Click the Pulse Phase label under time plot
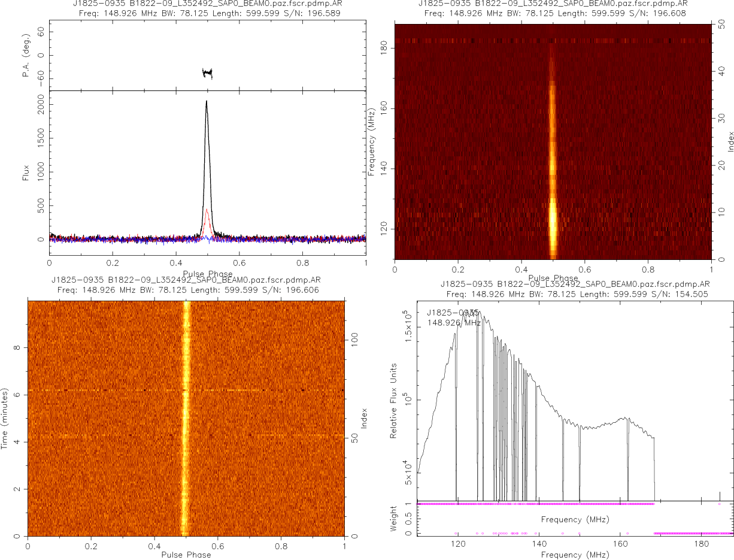734x560 pixels. coord(186,555)
